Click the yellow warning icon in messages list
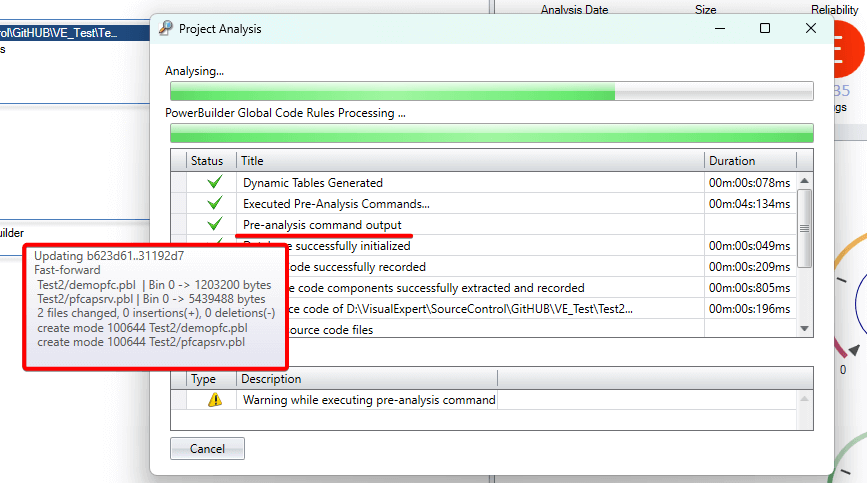 click(x=215, y=399)
